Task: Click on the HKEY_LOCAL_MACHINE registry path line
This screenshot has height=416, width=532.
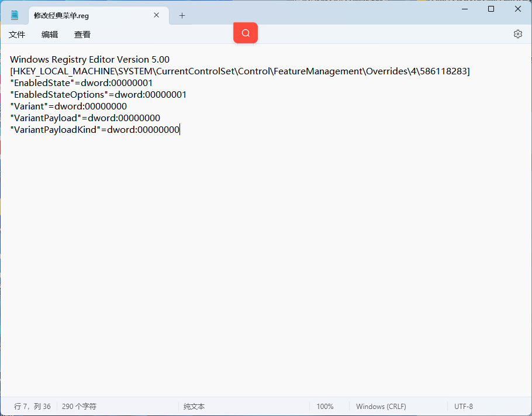Action: pyautogui.click(x=240, y=71)
